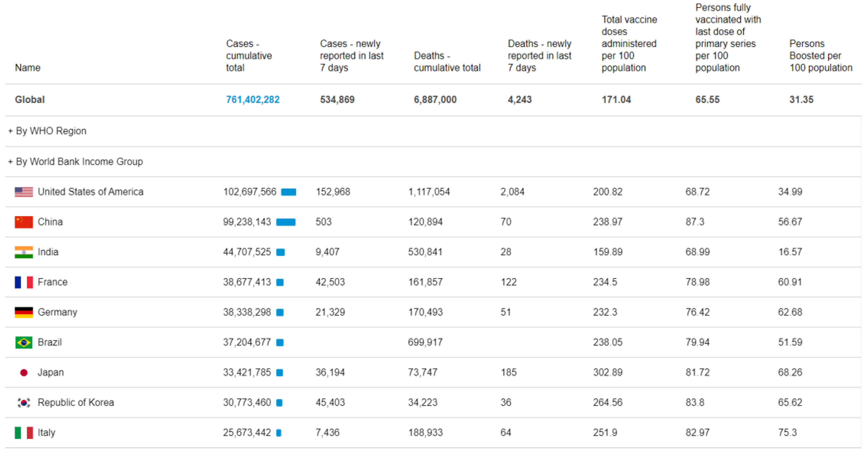Click the China flag icon
Image resolution: width=868 pixels, height=453 pixels.
click(x=24, y=222)
